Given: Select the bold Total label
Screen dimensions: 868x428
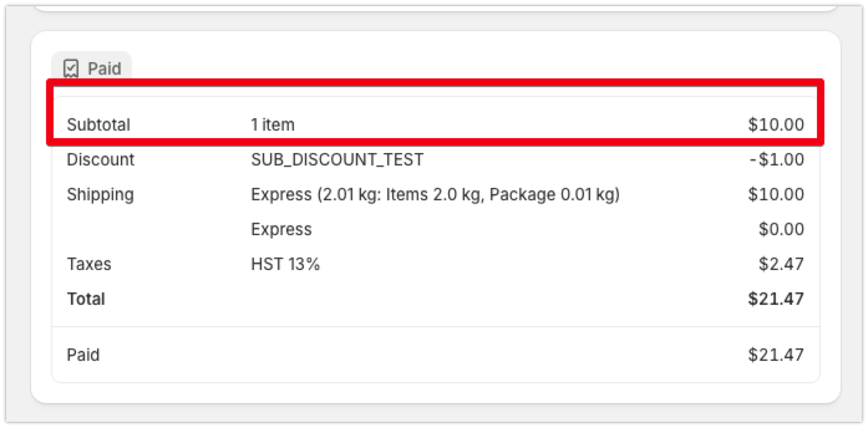Looking at the screenshot, I should click(x=86, y=299).
